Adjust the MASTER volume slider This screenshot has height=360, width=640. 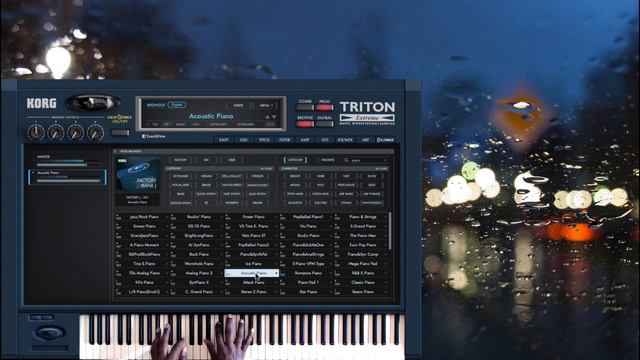(x=68, y=164)
